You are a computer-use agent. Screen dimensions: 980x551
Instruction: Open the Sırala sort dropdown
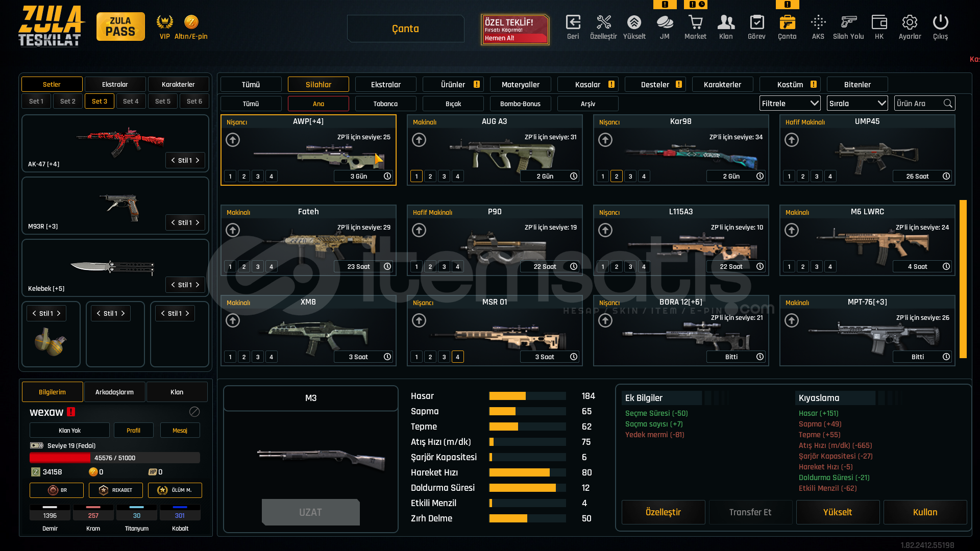click(857, 104)
